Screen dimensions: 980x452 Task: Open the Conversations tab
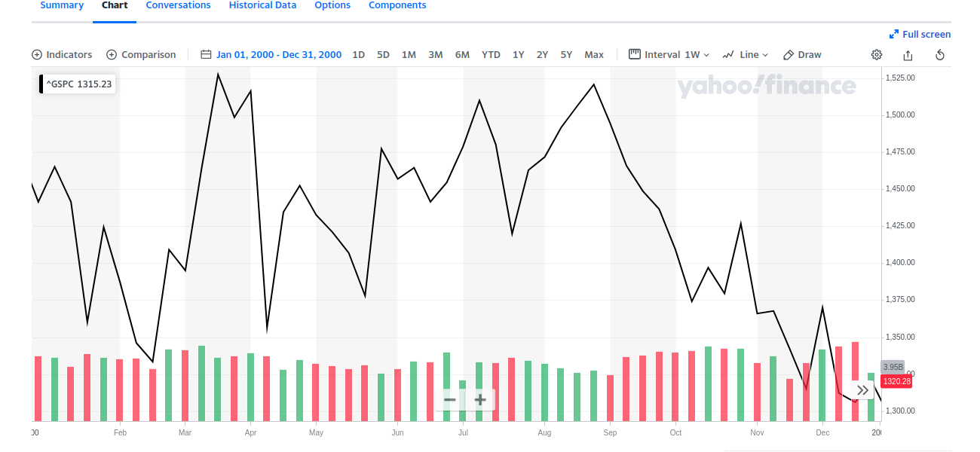pos(178,5)
